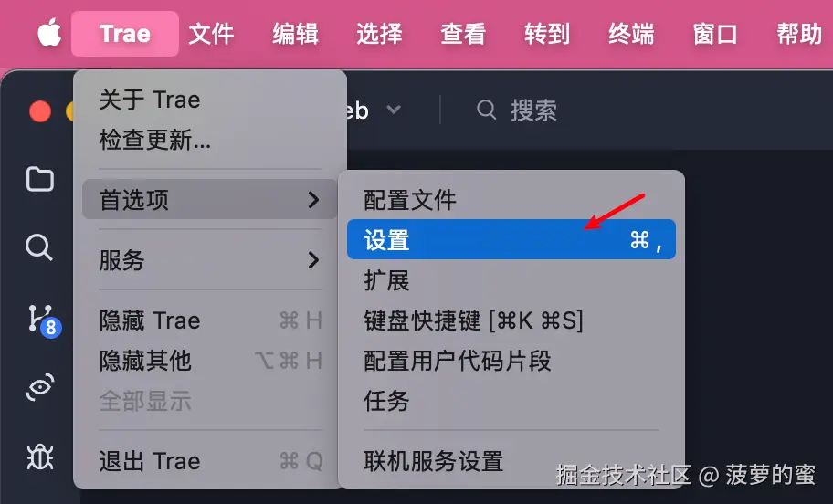Image resolution: width=833 pixels, height=504 pixels.
Task: Expand the 首选项 submenu arrow
Action: tap(313, 200)
